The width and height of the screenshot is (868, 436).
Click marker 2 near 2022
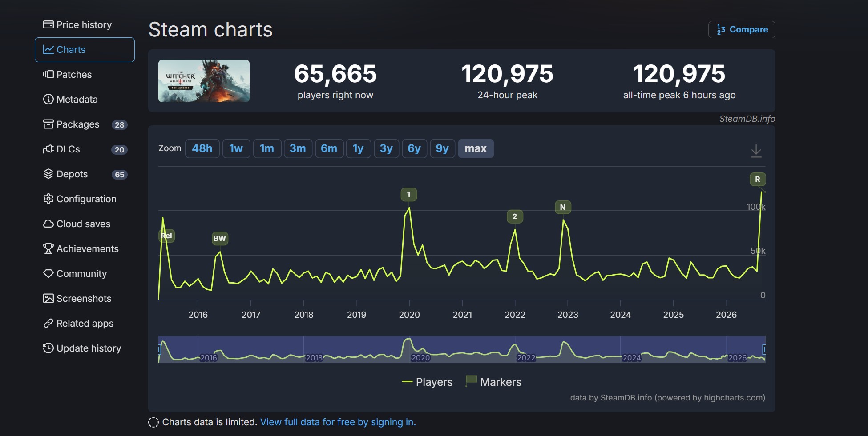click(x=515, y=216)
